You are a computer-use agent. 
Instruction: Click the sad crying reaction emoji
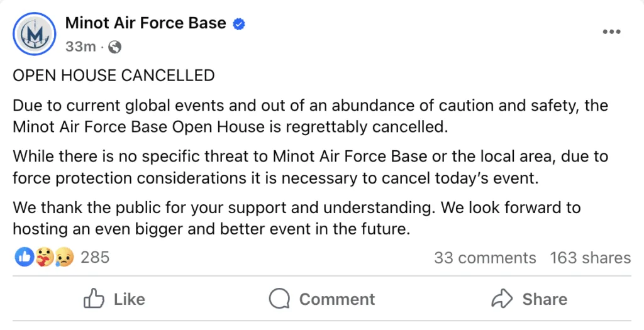(x=65, y=257)
